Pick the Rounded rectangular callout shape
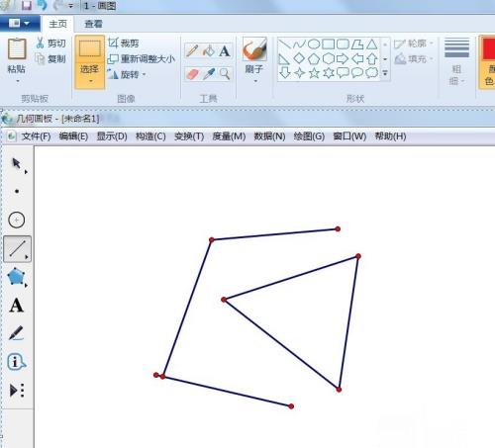Screen dimensions: 495x448 tap(343, 73)
